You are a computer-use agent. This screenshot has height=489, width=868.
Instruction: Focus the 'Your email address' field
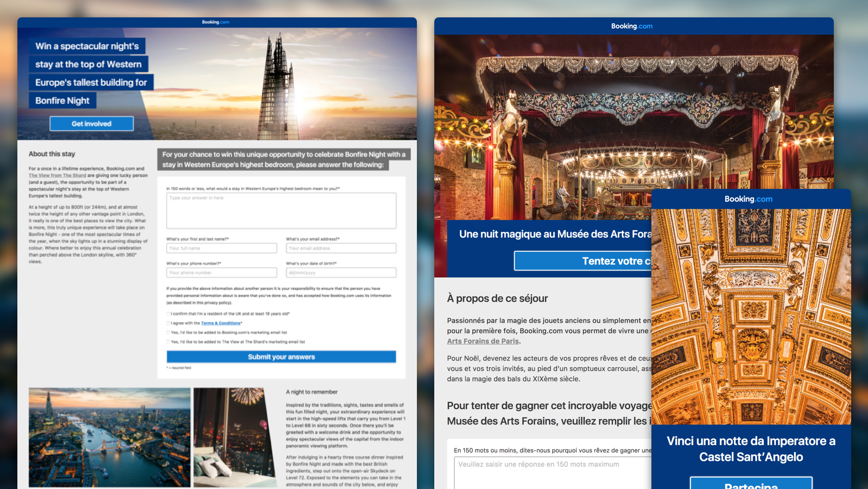pos(341,248)
